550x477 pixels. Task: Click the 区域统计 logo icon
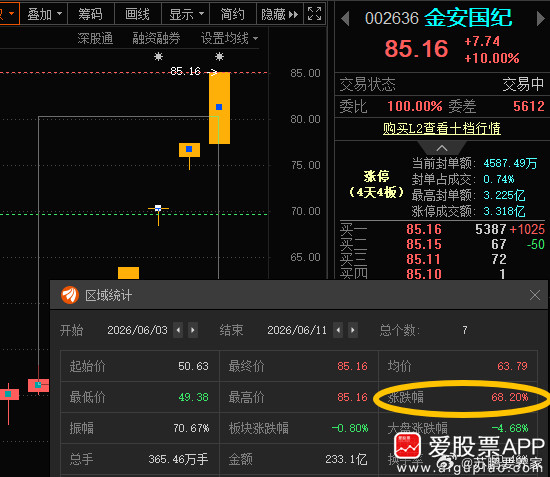click(70, 295)
